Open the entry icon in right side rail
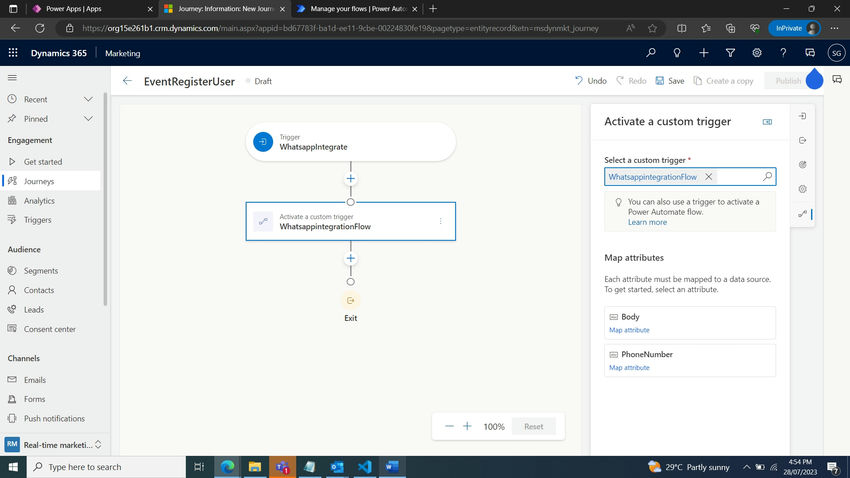 802,116
